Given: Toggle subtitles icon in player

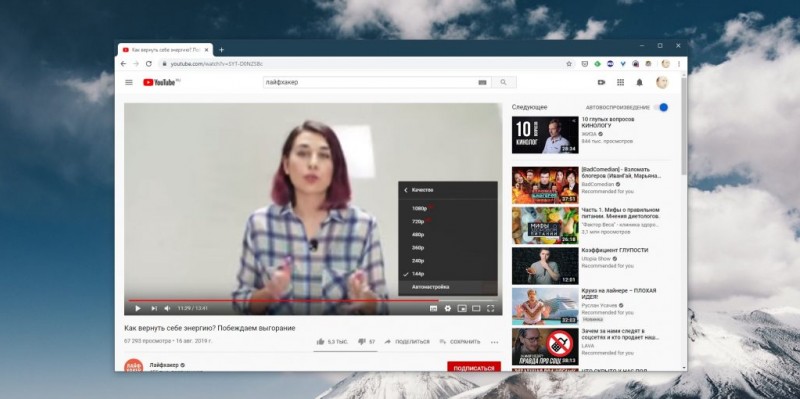Looking at the screenshot, I should click(x=433, y=308).
